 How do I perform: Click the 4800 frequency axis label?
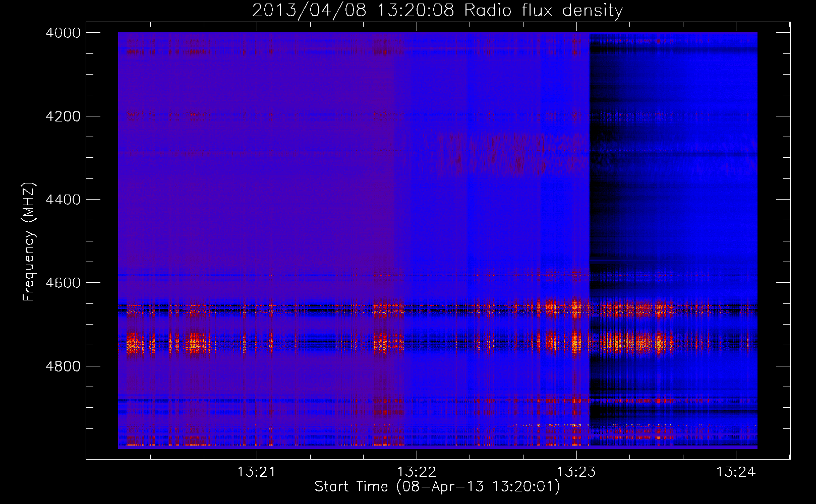coord(63,366)
